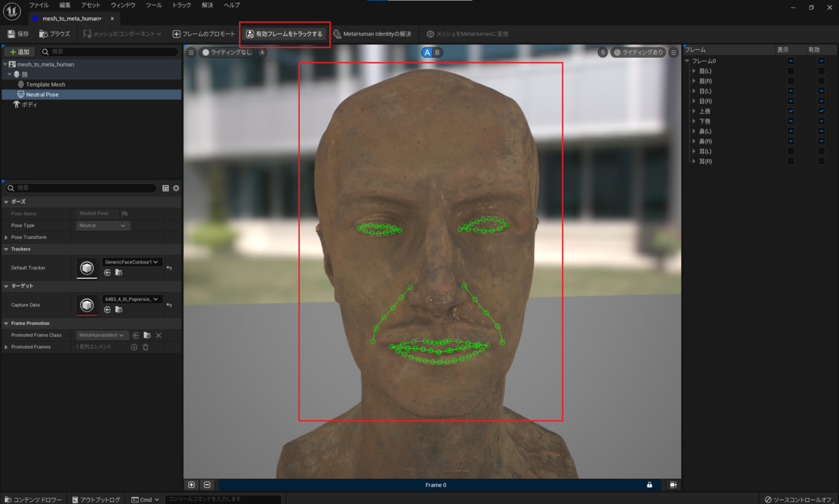The width and height of the screenshot is (839, 504).
Task: Select Neutral Pose in the tree
Action: (42, 94)
